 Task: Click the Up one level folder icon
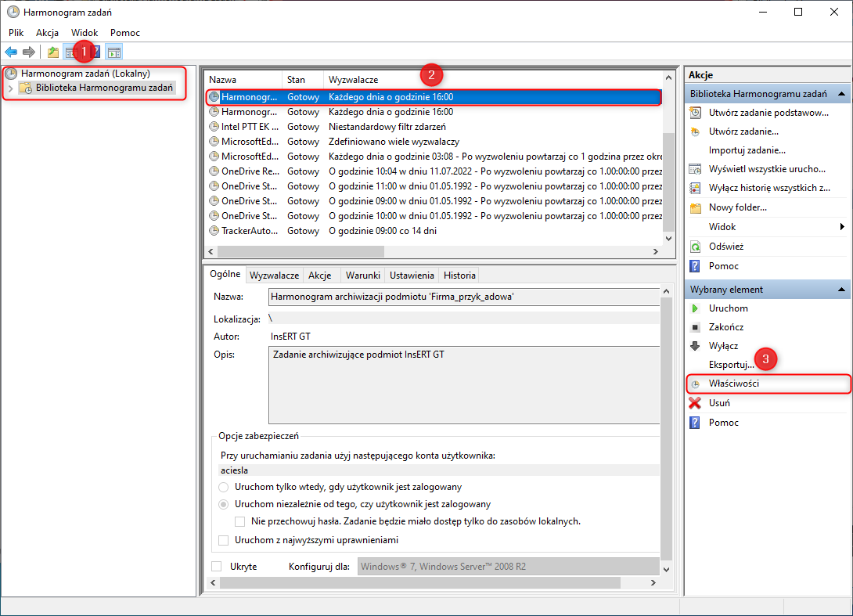(x=52, y=52)
